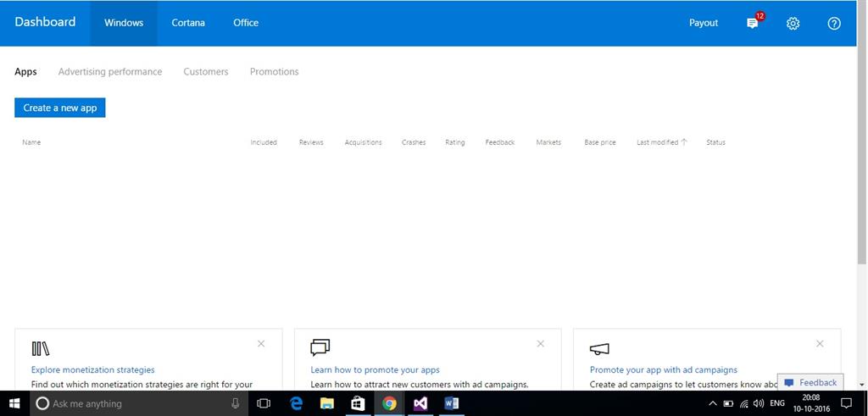The image size is (868, 416).
Task: Open Explore monetization strategies link
Action: [x=93, y=369]
